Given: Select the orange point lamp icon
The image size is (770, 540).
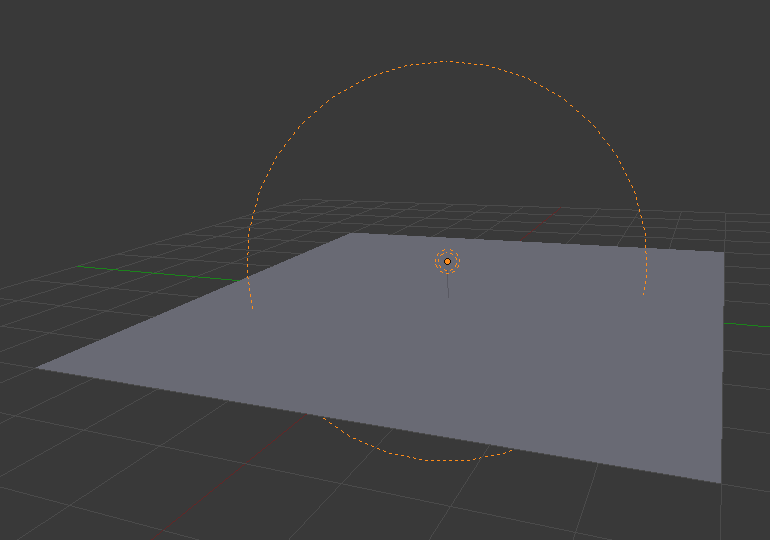Looking at the screenshot, I should coord(447,262).
